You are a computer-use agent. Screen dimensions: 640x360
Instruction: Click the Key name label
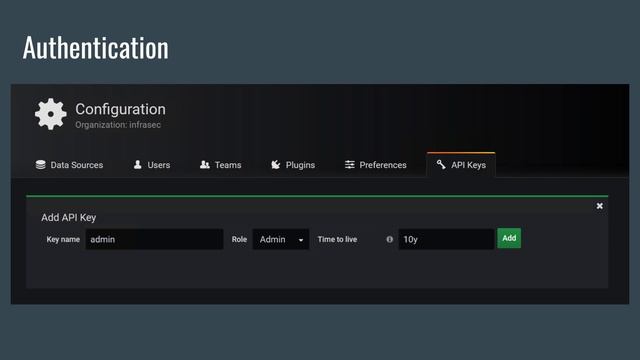tap(63, 239)
